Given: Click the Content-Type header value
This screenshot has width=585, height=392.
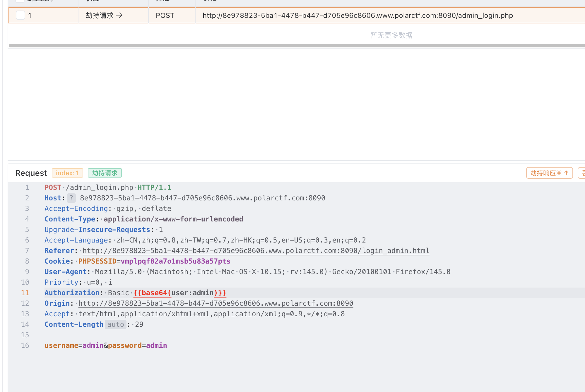Looking at the screenshot, I should click(173, 219).
